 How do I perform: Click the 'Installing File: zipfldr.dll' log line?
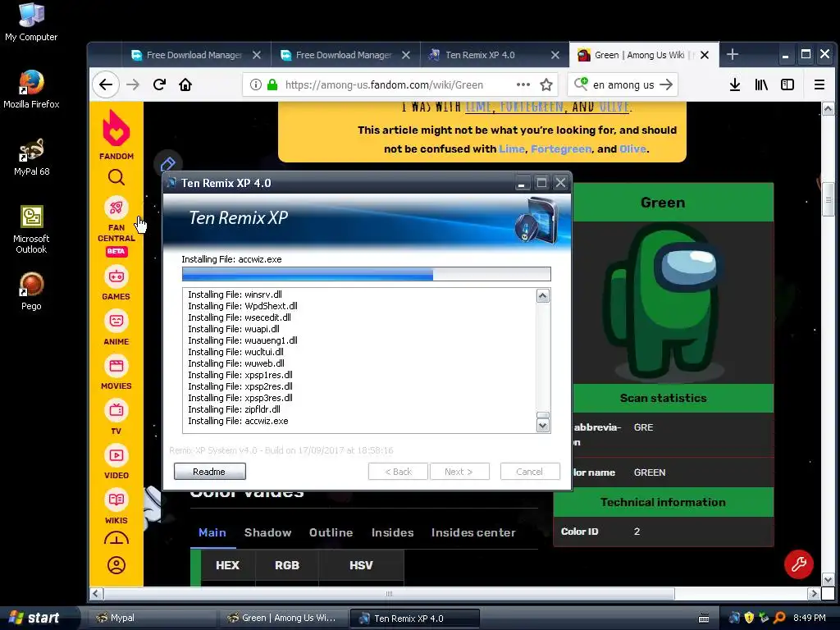pyautogui.click(x=234, y=409)
